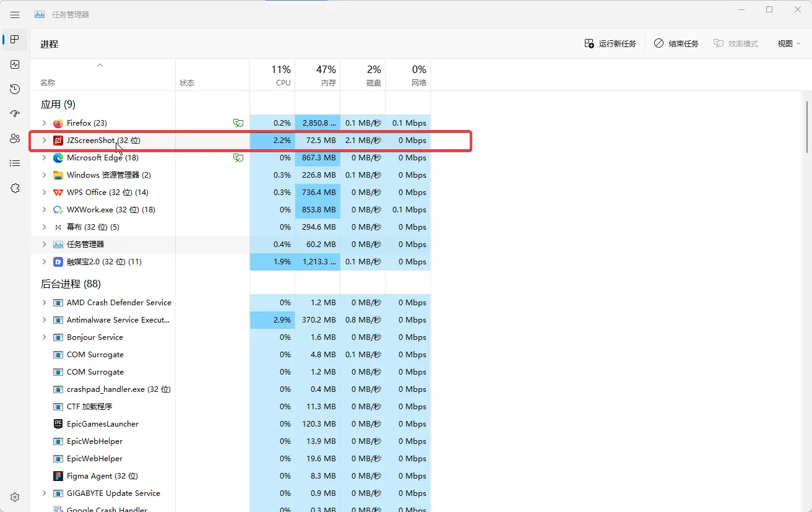Open the Users sidebar icon

pyautogui.click(x=15, y=139)
